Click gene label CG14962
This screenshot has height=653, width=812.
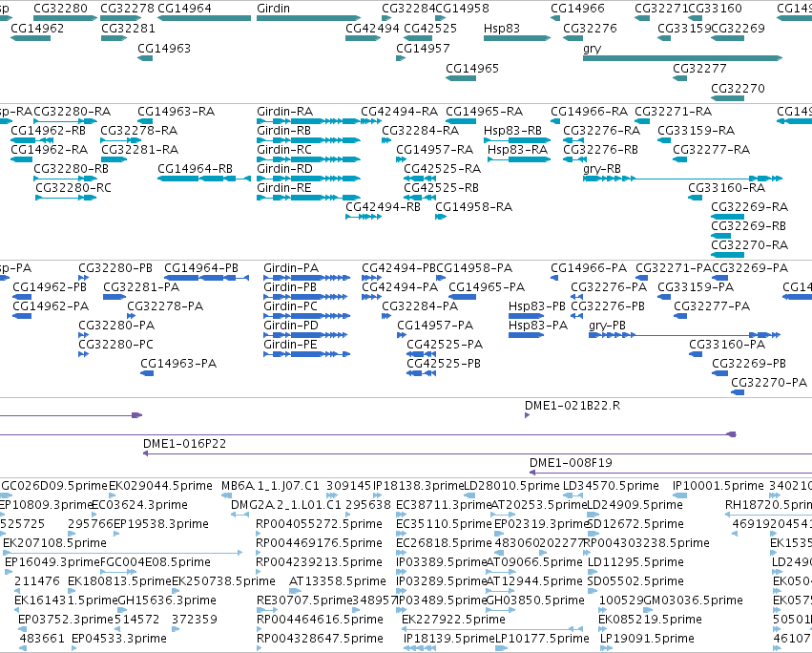click(x=37, y=29)
